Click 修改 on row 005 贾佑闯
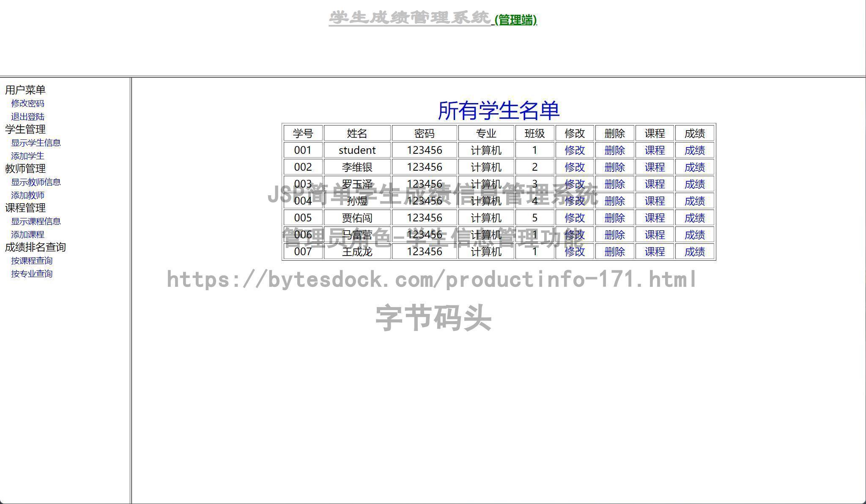The image size is (866, 504). pos(574,218)
